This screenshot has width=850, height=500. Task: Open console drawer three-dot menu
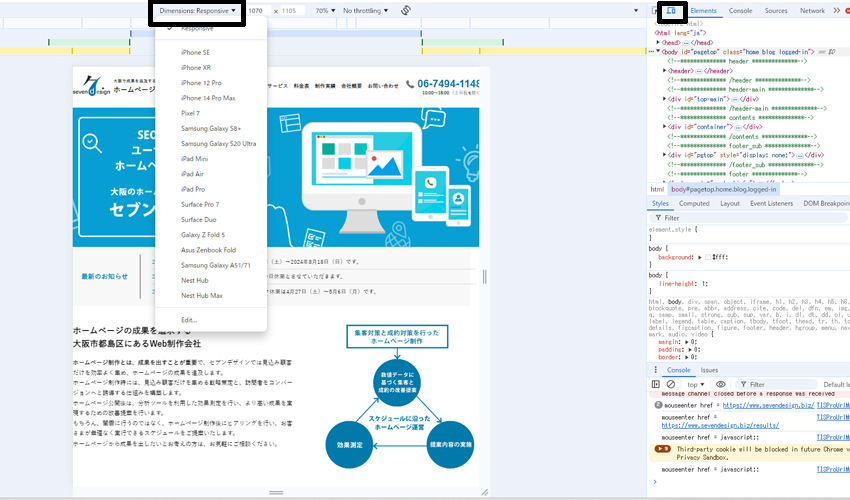[x=655, y=370]
